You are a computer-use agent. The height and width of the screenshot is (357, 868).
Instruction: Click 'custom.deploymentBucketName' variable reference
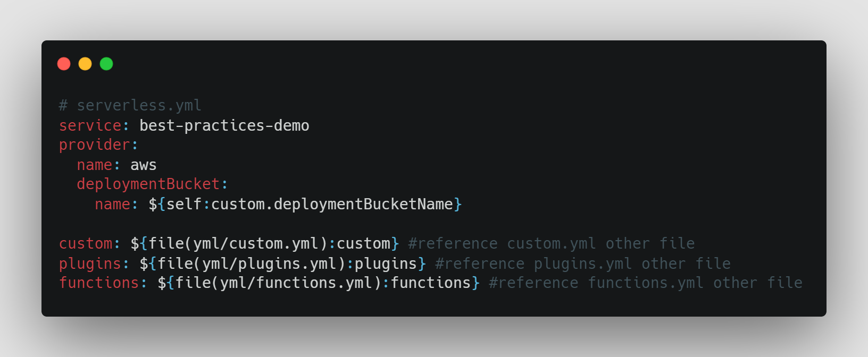(332, 205)
